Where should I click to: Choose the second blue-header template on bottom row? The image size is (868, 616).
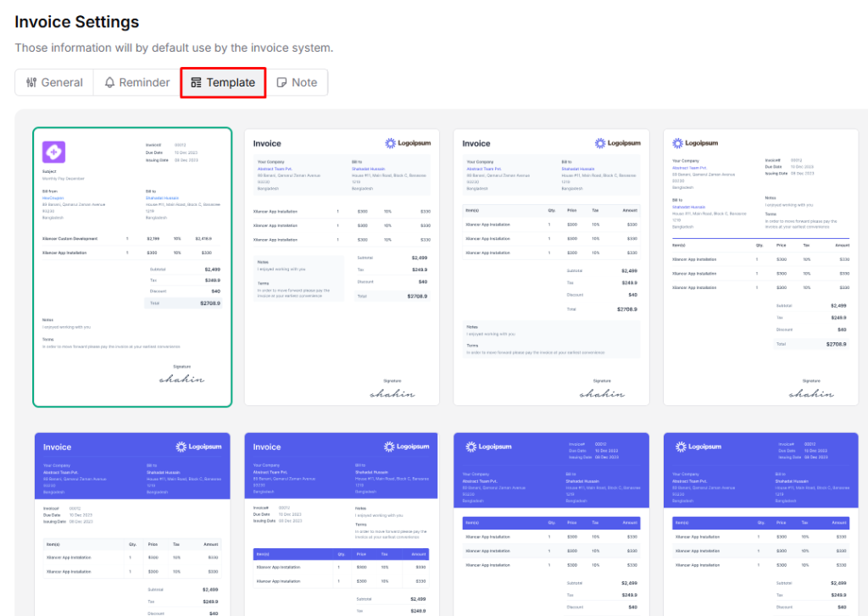pyautogui.click(x=341, y=517)
